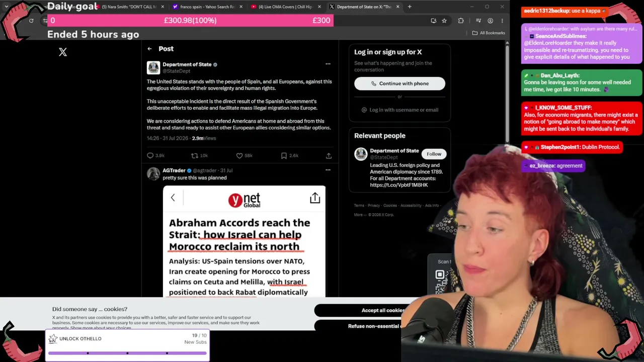Repost the State Department post

click(199, 156)
